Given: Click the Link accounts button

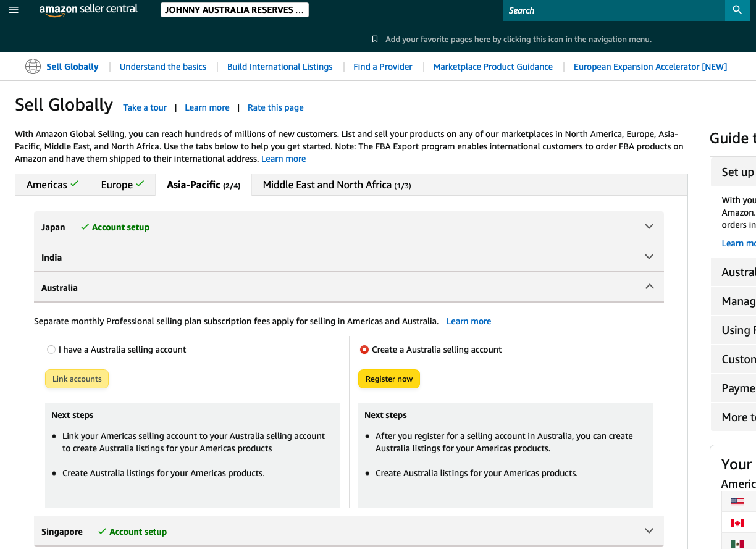Looking at the screenshot, I should 77,379.
